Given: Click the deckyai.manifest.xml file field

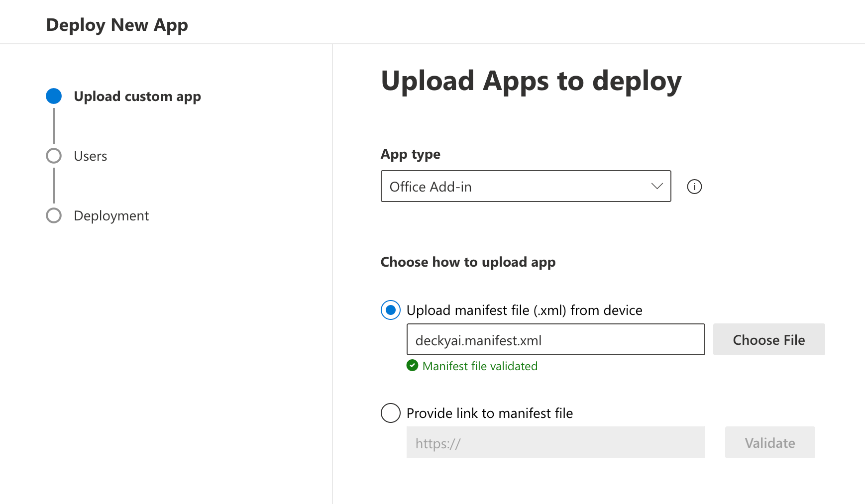Looking at the screenshot, I should 555,339.
